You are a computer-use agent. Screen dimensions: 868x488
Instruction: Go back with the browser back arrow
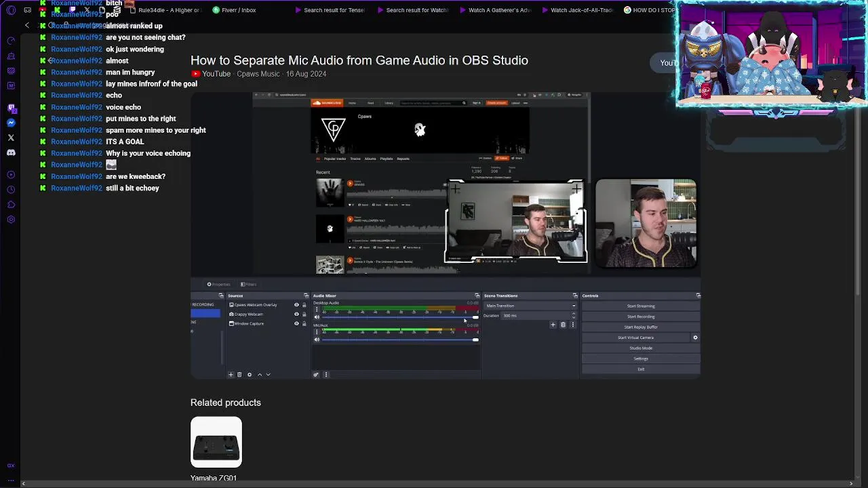[x=27, y=26]
